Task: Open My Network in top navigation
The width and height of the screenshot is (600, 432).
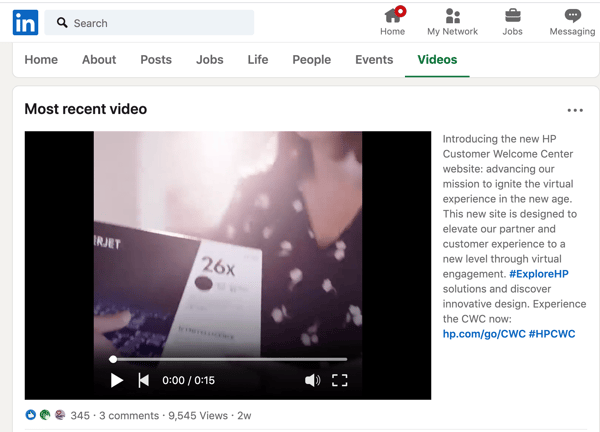Action: [452, 22]
